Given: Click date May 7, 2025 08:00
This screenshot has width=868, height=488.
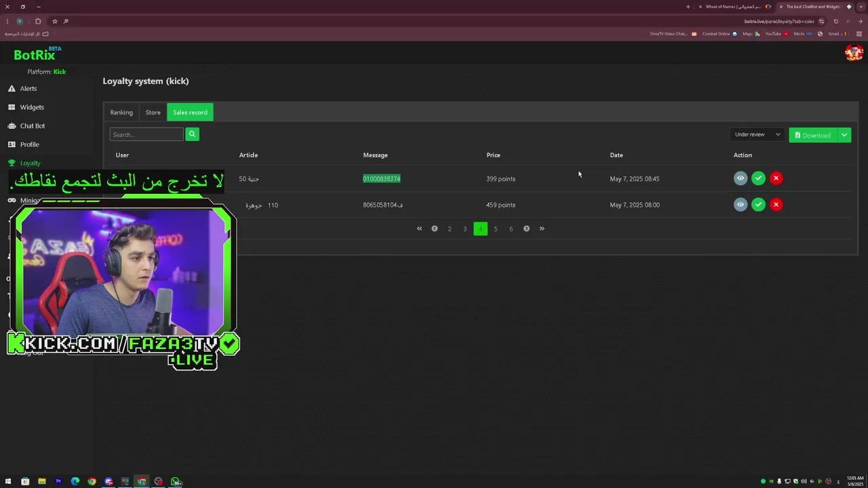Looking at the screenshot, I should click(635, 205).
